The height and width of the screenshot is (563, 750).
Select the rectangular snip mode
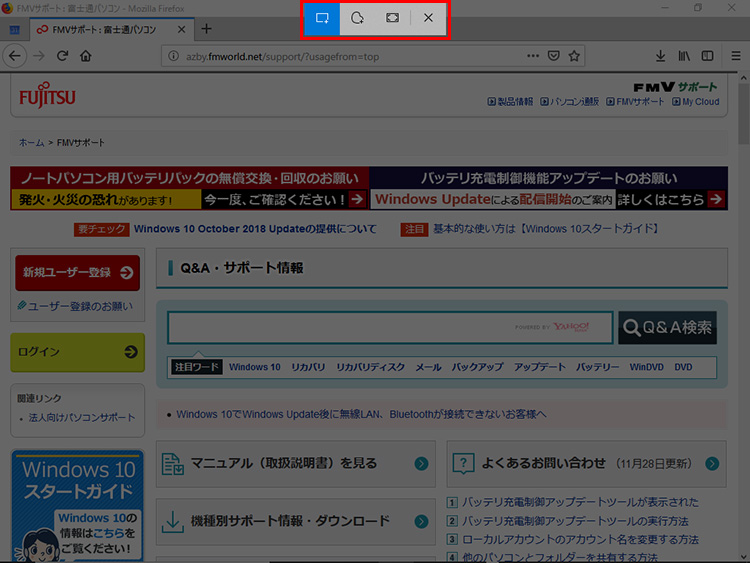[323, 18]
